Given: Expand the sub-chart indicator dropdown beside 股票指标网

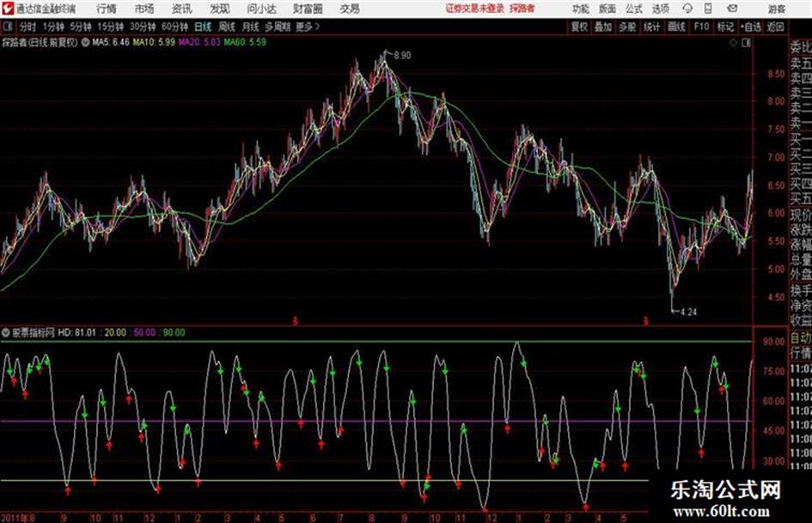Looking at the screenshot, I should [6, 332].
